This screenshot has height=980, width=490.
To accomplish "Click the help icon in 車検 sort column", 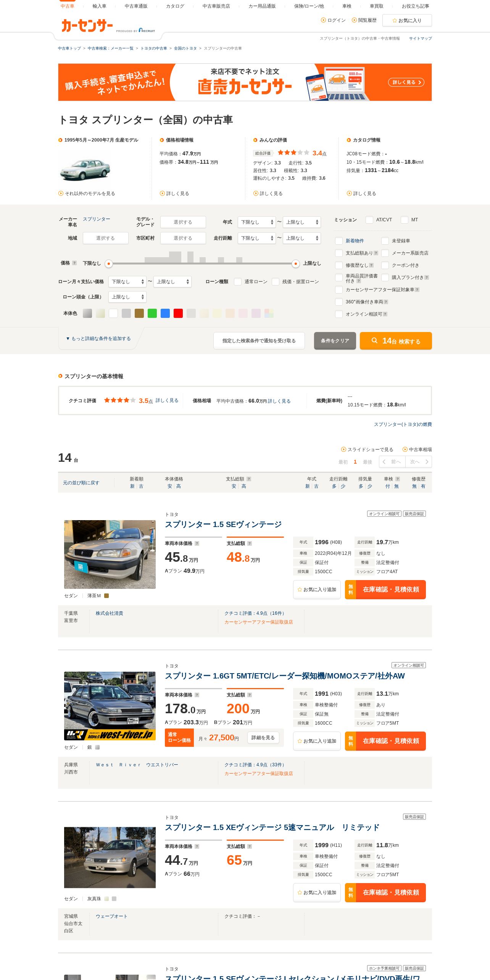I will point(398,479).
